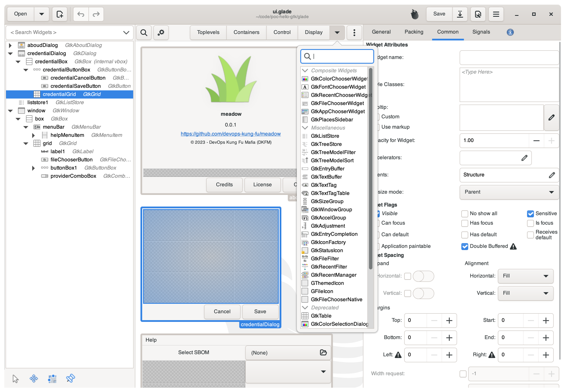Image resolution: width=567 pixels, height=392 pixels.
Task: Click the redo arrow icon
Action: pos(96,14)
